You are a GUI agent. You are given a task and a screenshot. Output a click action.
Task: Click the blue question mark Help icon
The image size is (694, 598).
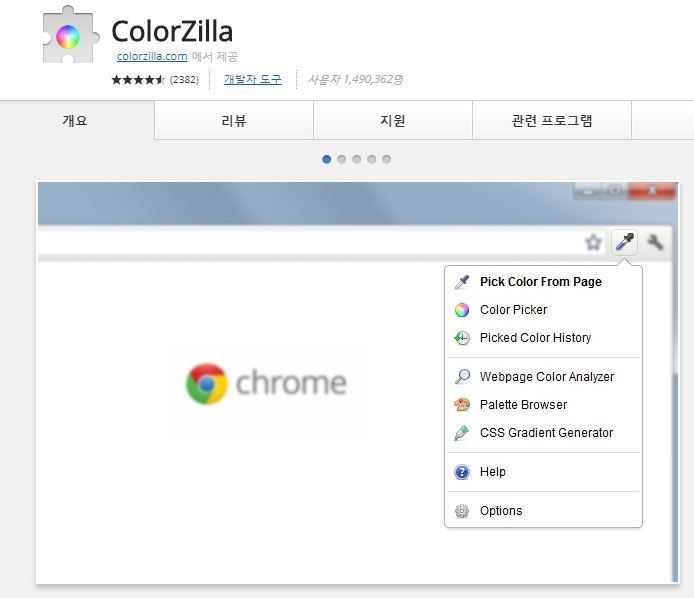pos(462,472)
